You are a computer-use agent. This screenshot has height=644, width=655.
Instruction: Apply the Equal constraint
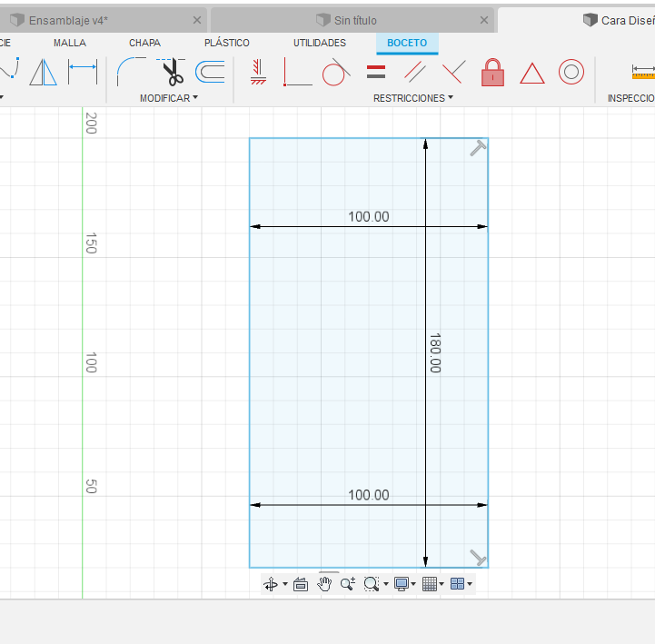[376, 72]
